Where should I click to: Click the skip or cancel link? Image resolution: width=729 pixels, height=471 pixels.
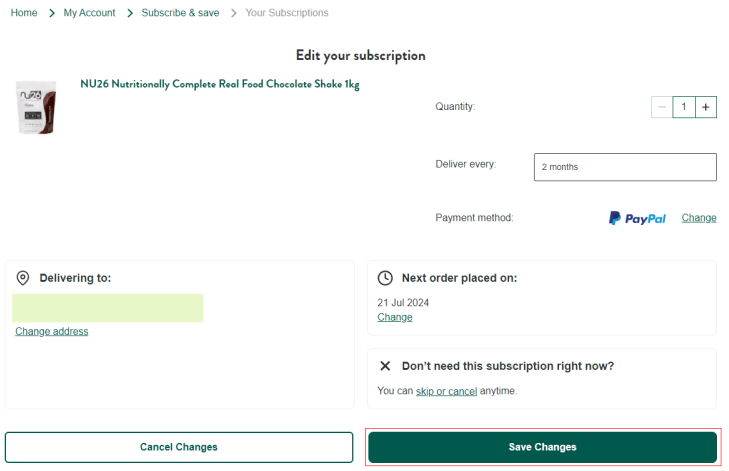[x=446, y=391]
